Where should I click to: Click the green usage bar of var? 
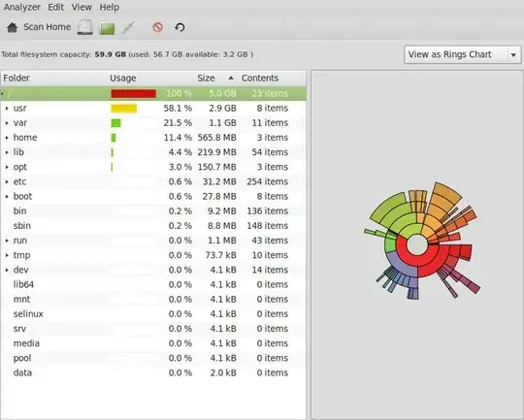(116, 123)
